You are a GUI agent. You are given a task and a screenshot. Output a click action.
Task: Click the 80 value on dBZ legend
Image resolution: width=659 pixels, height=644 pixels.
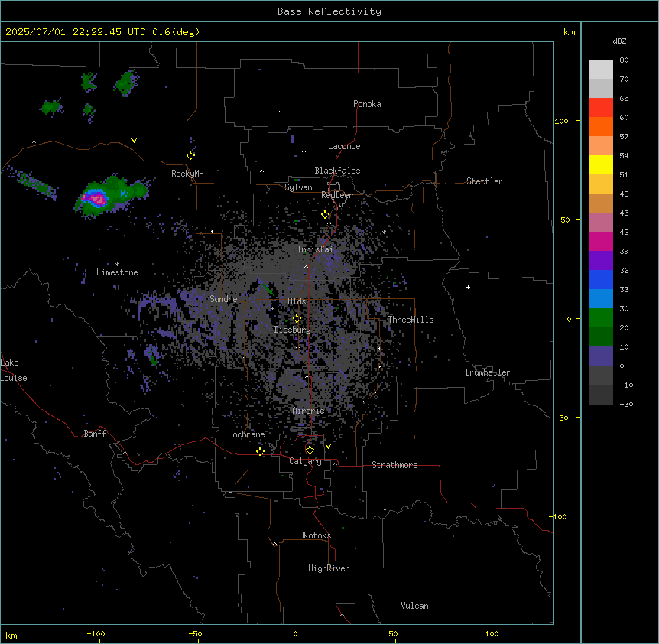(x=624, y=60)
